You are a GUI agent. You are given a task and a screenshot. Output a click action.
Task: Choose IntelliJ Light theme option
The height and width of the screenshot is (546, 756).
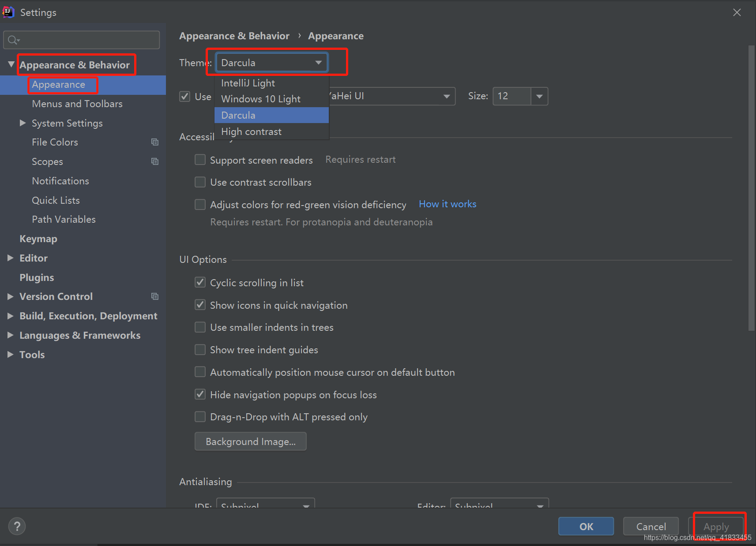coord(271,83)
